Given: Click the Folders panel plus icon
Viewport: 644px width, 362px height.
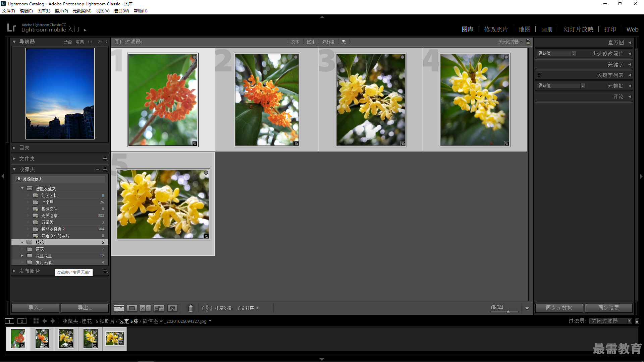Looking at the screenshot, I should click(x=105, y=159).
